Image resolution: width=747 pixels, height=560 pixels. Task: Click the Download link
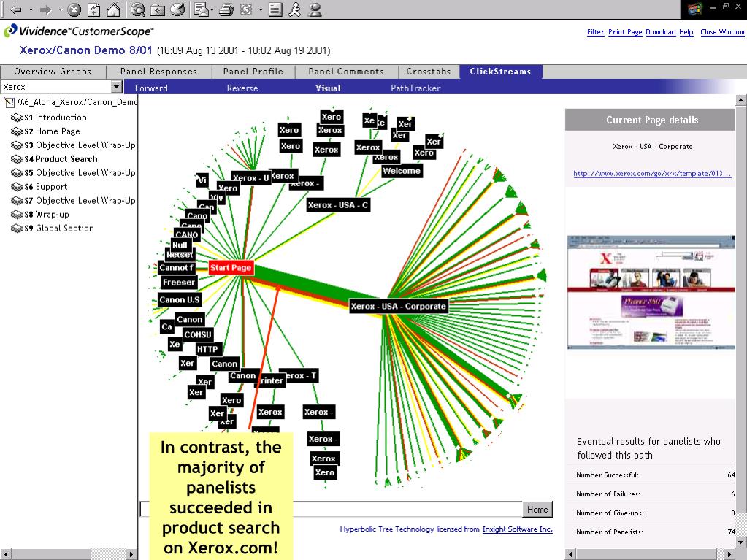click(661, 32)
